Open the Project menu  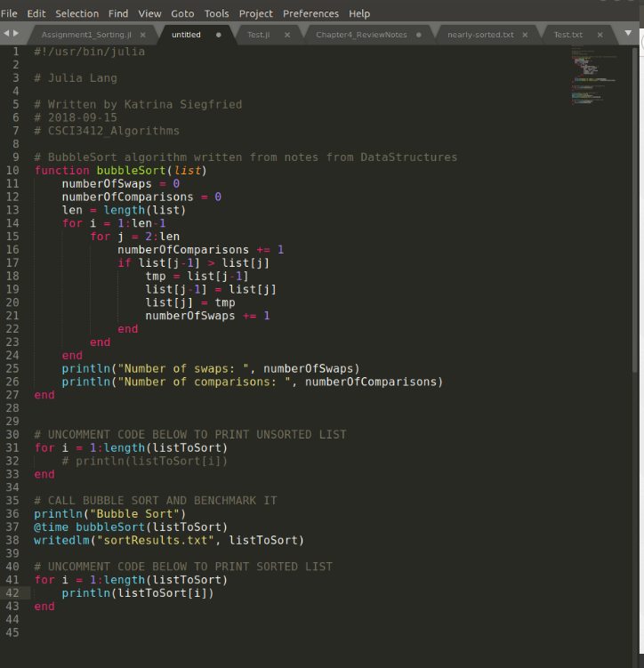(x=255, y=13)
